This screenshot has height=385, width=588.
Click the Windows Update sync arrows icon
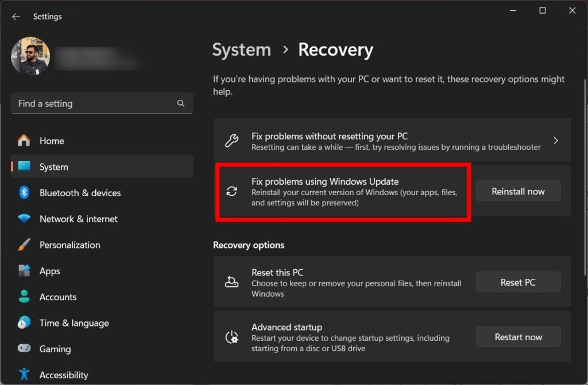pyautogui.click(x=232, y=191)
